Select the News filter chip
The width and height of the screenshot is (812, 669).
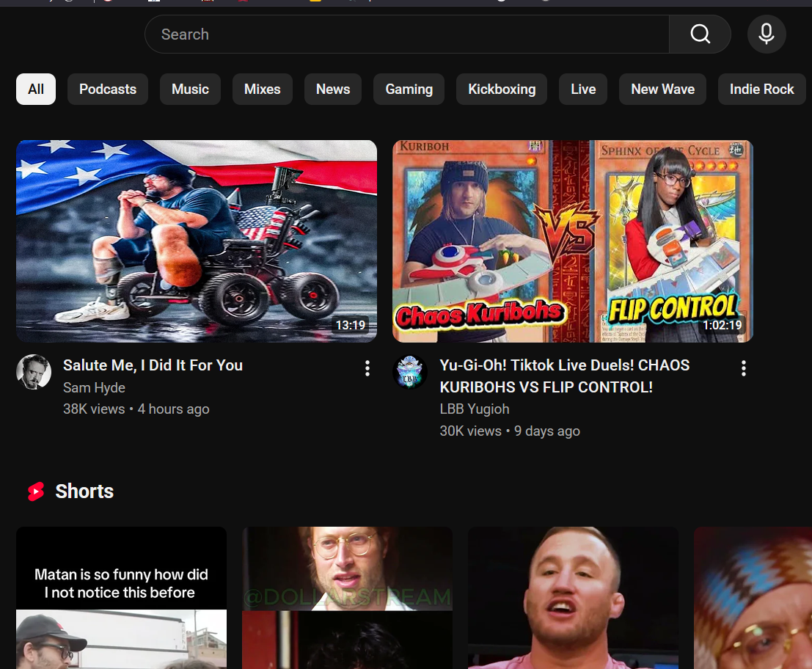333,89
